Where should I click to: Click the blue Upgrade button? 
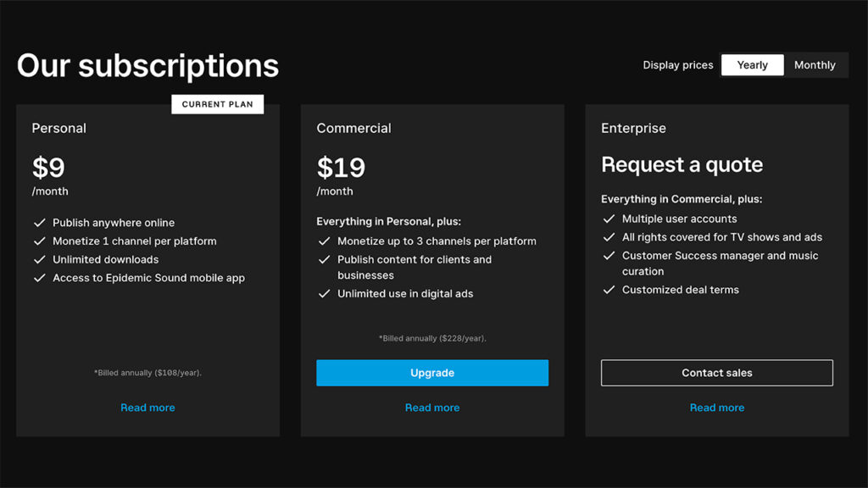click(432, 373)
